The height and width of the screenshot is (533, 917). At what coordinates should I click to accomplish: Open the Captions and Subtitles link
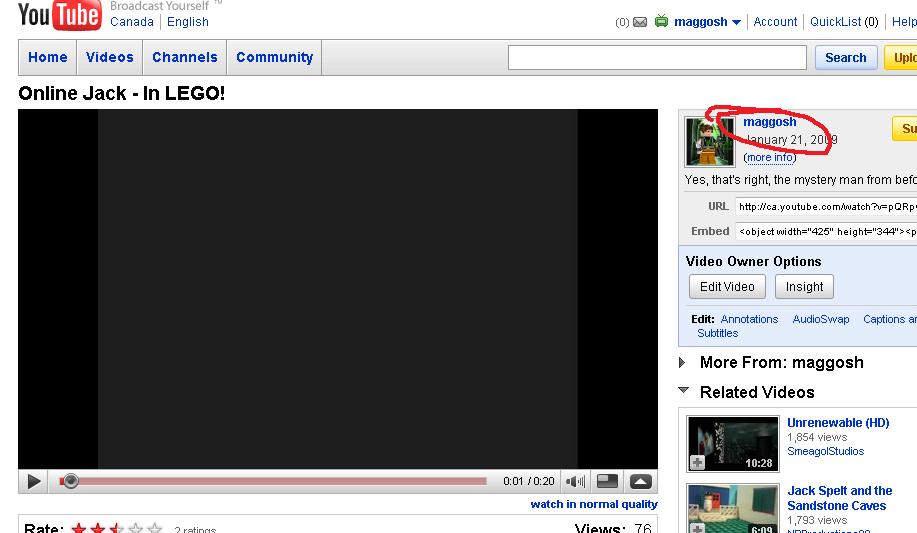point(890,319)
